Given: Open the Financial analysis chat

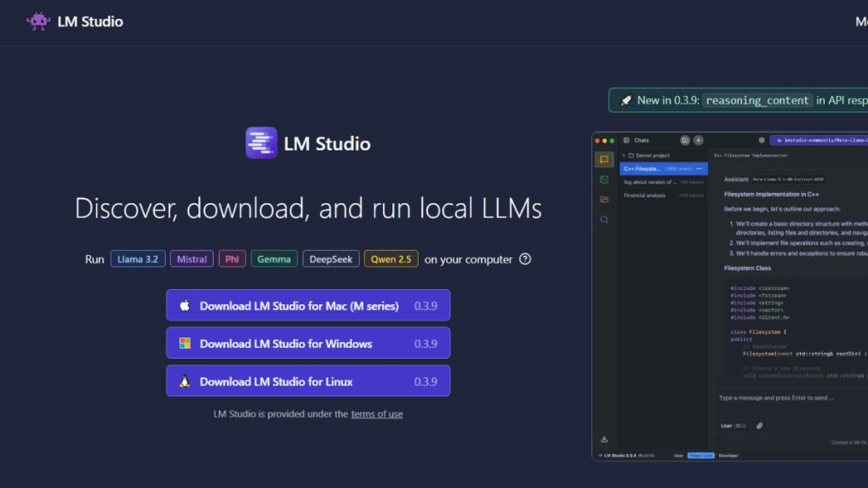Looking at the screenshot, I should pyautogui.click(x=645, y=196).
